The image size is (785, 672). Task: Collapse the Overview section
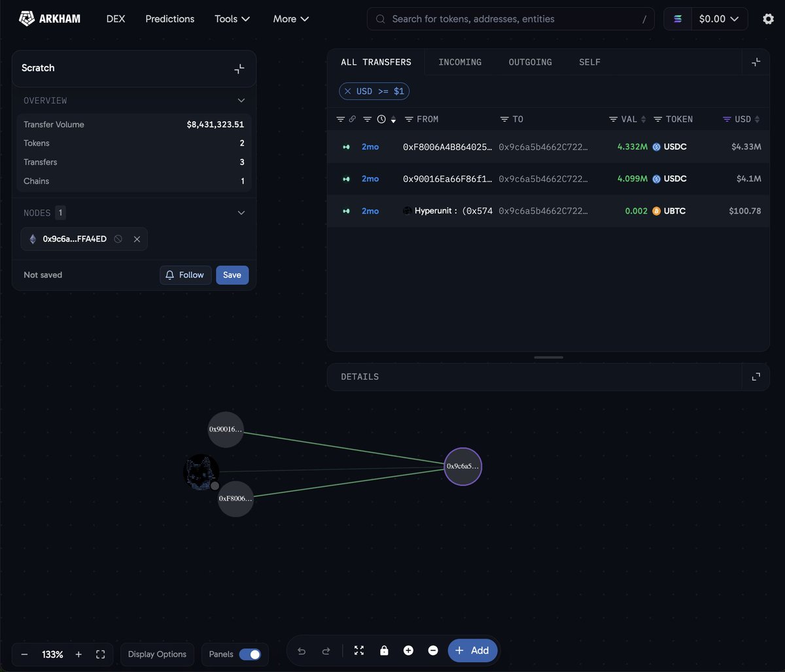(x=241, y=101)
